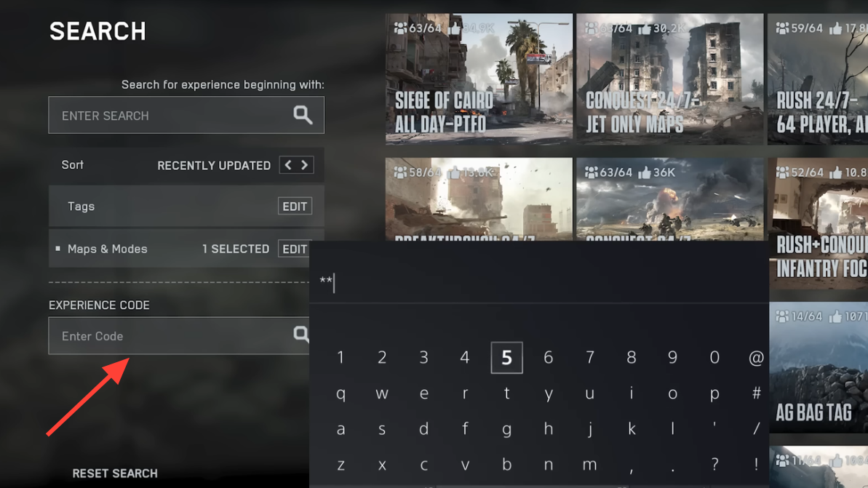The height and width of the screenshot is (488, 868).
Task: Click the on-screen keyboard text entry line
Action: [539, 282]
